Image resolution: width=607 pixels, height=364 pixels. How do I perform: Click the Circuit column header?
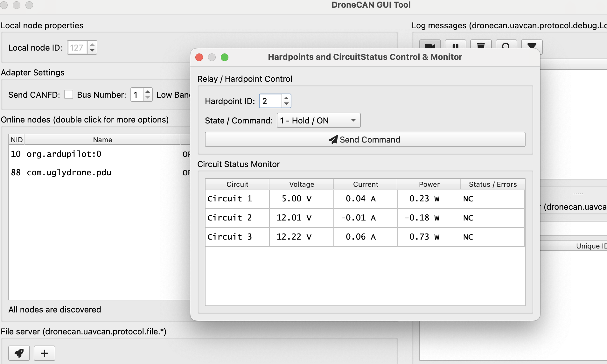[x=237, y=184]
